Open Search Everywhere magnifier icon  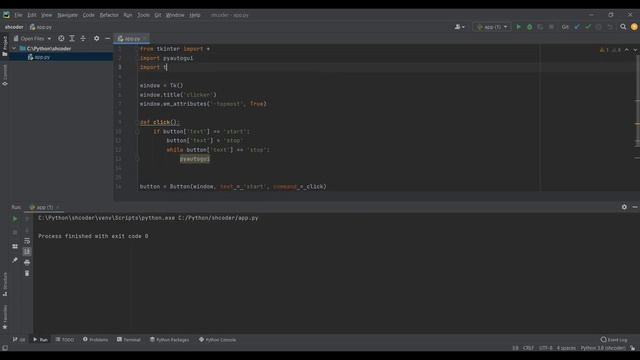(x=623, y=27)
